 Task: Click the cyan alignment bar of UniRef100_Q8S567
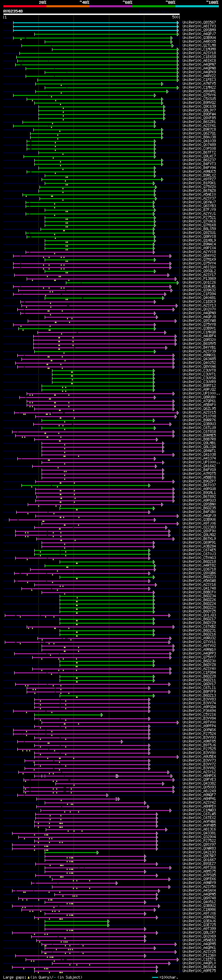click(x=96, y=23)
